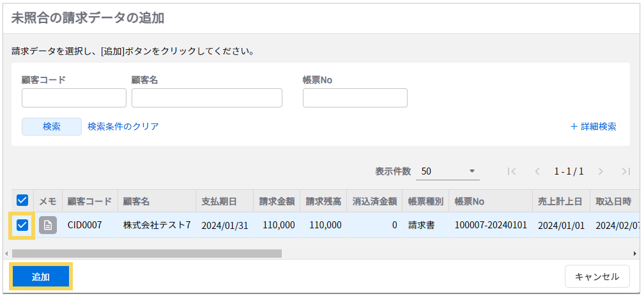Go to first page of results
This screenshot has height=298, width=644.
click(511, 171)
